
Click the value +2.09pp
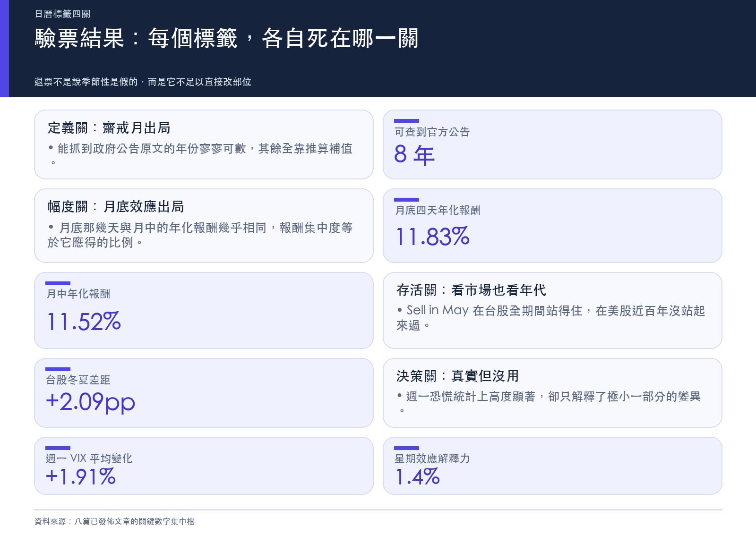[x=90, y=402]
